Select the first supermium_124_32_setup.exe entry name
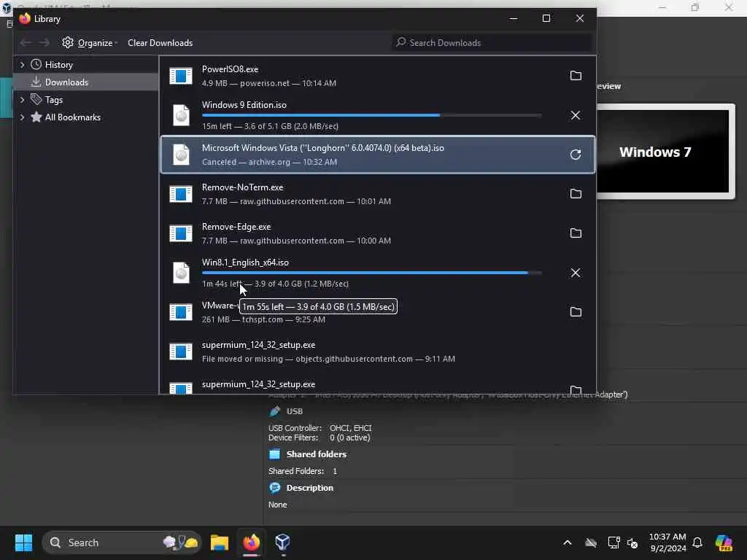This screenshot has height=560, width=747. click(258, 345)
